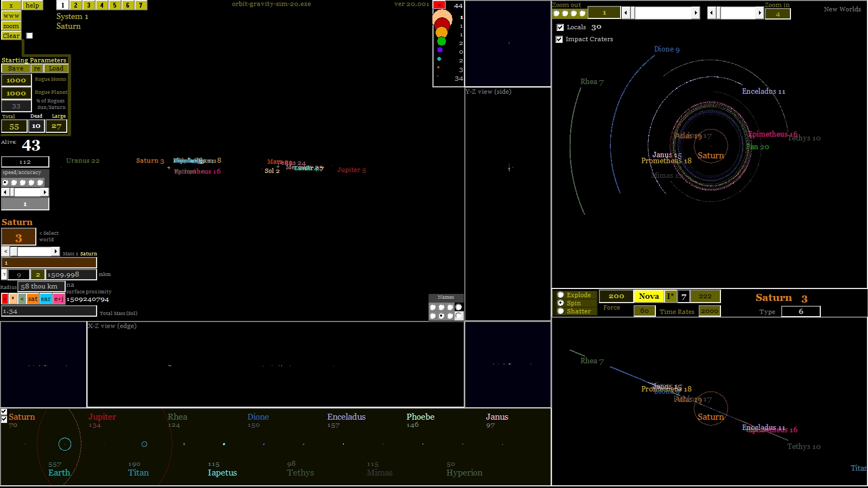Switch to system tab 3
868x488 pixels.
coord(88,5)
